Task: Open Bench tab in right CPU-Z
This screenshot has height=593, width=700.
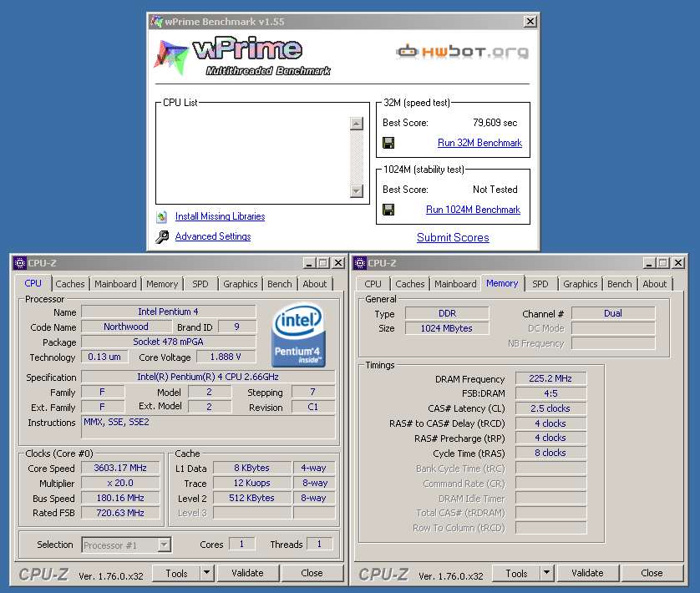Action: point(620,284)
